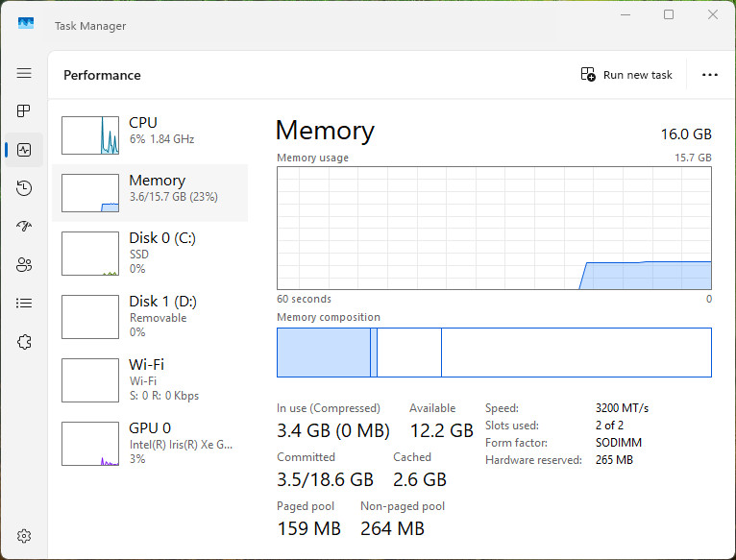Select the Memory performance item
Viewport: 736px width, 560px height.
point(150,193)
